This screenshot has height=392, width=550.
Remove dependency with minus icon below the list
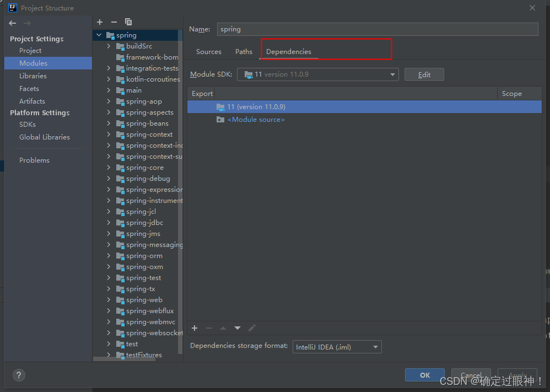(x=209, y=328)
